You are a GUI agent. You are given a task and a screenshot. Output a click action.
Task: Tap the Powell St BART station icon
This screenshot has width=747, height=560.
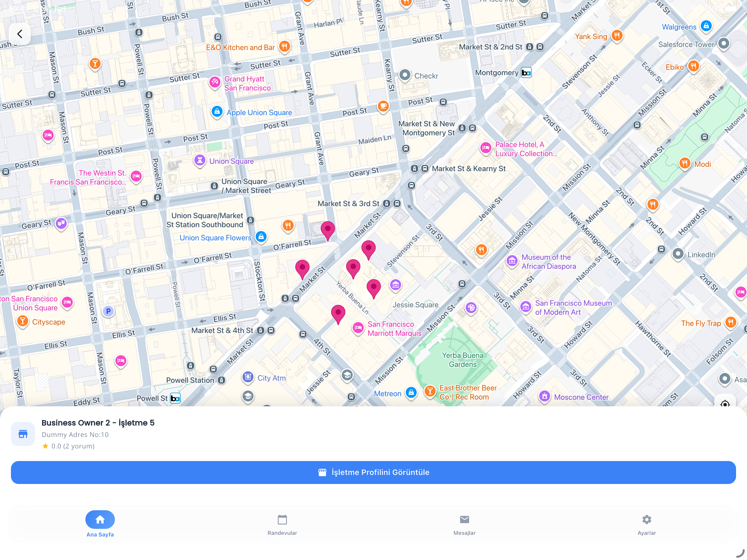(x=175, y=398)
